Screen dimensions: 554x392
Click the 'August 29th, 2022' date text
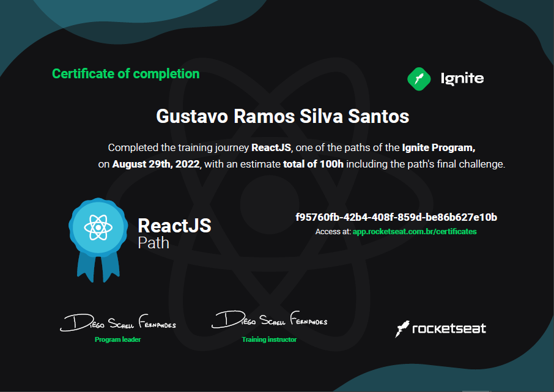point(156,165)
